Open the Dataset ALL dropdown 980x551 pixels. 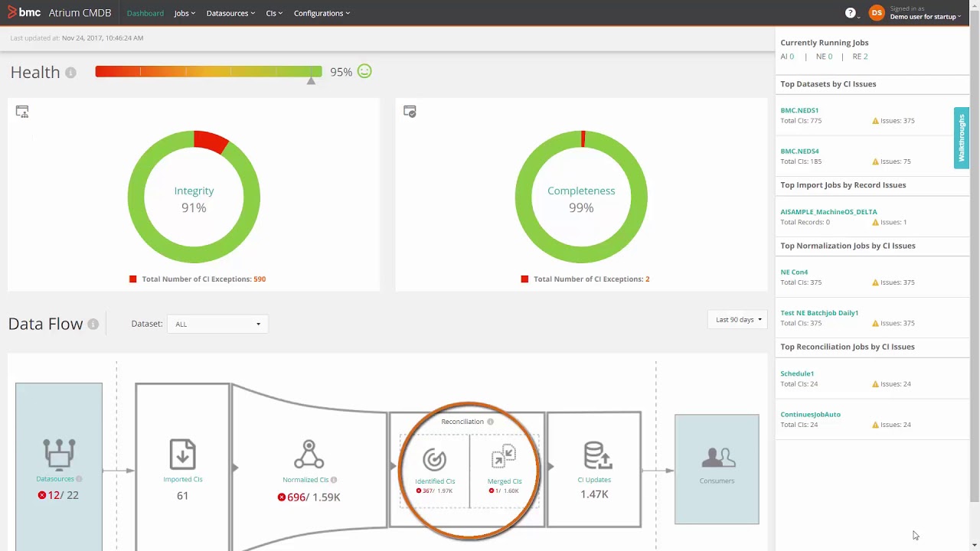click(217, 324)
